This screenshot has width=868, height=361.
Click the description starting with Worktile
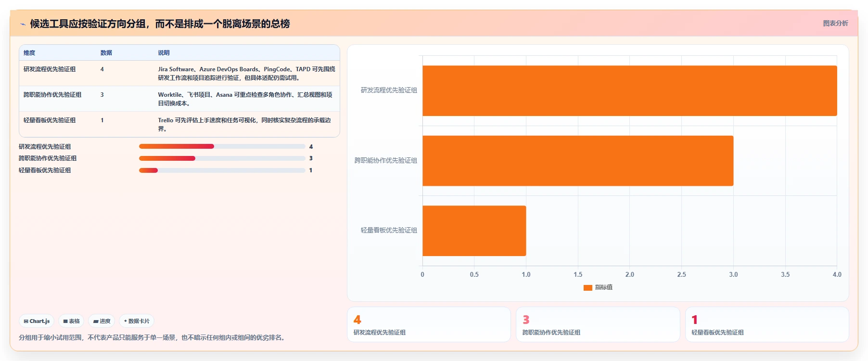(245, 99)
